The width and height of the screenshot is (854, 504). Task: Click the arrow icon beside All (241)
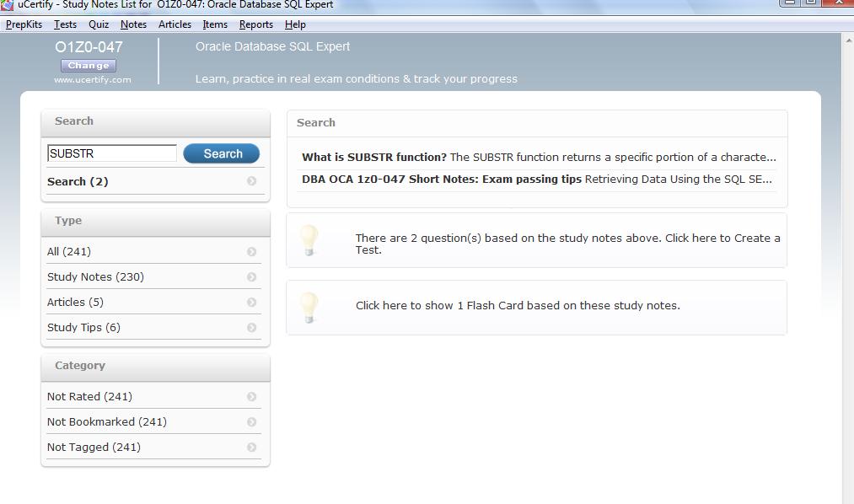click(x=251, y=251)
